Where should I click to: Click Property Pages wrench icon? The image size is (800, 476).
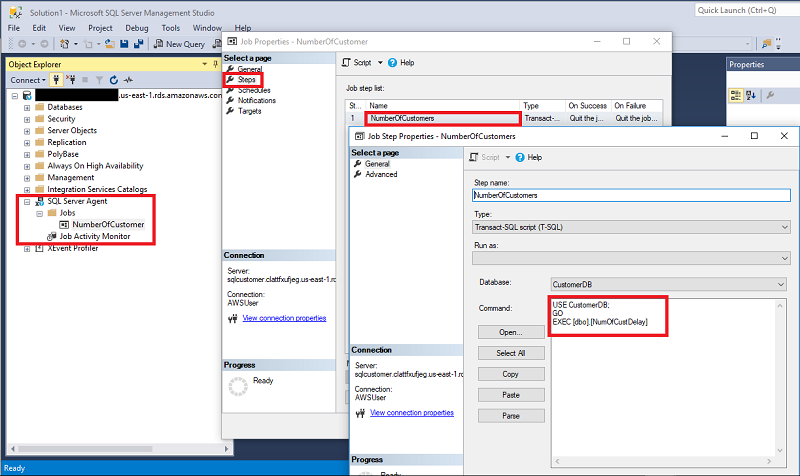click(770, 95)
